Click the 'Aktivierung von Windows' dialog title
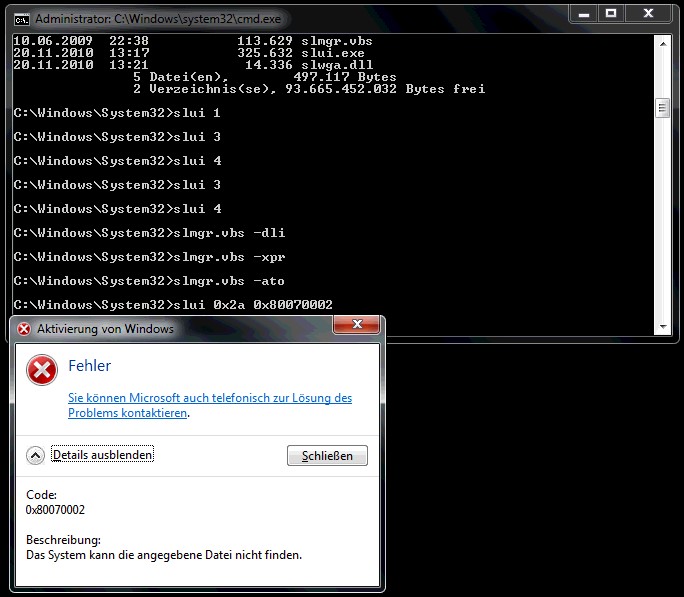Image resolution: width=684 pixels, height=597 pixels. 105,329
